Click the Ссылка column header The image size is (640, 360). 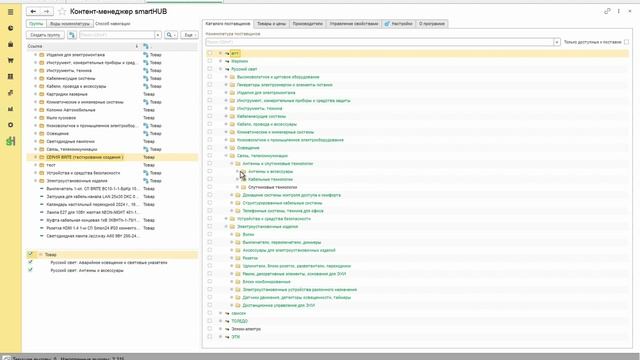tap(84, 47)
